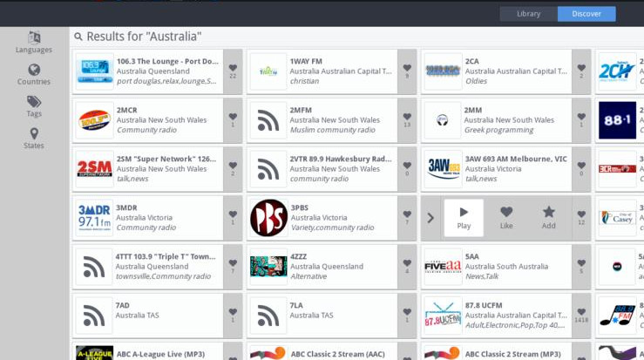The width and height of the screenshot is (644, 360).
Task: Open the Countries globe icon
Action: tap(34, 70)
